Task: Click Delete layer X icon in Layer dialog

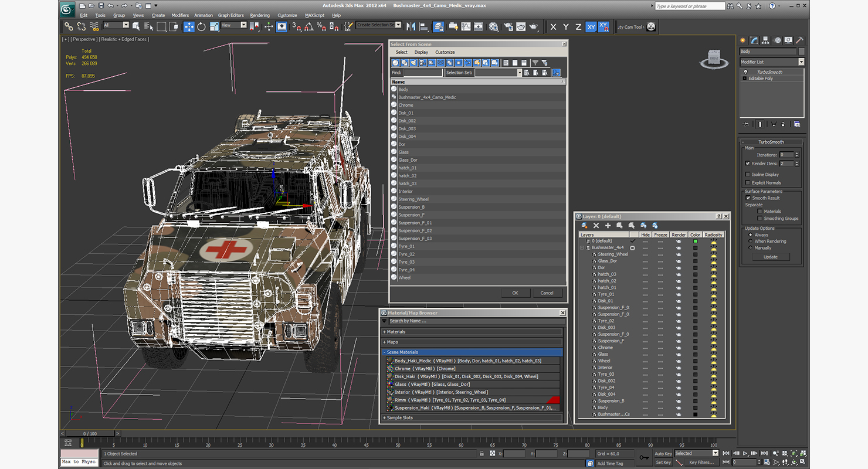Action: click(x=596, y=225)
